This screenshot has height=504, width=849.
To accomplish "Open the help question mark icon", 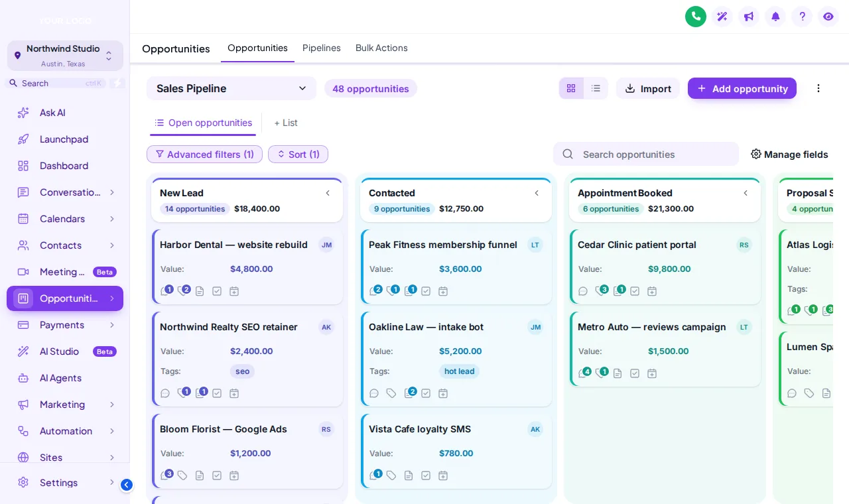I will [802, 17].
